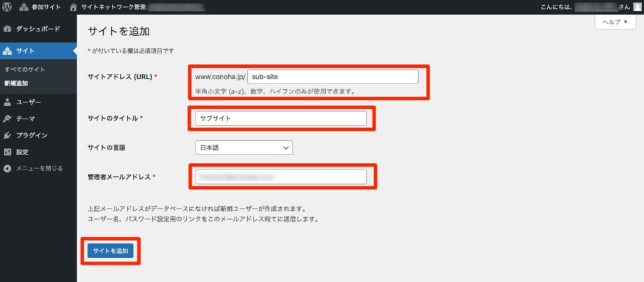Click the プラグイン plug icon in sidebar
The height and width of the screenshot is (282, 644).
click(8, 135)
